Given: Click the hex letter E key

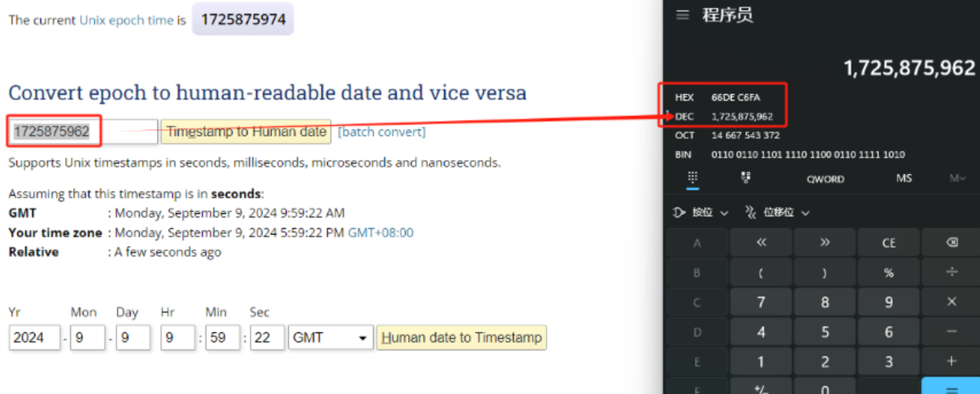Looking at the screenshot, I should point(696,362).
